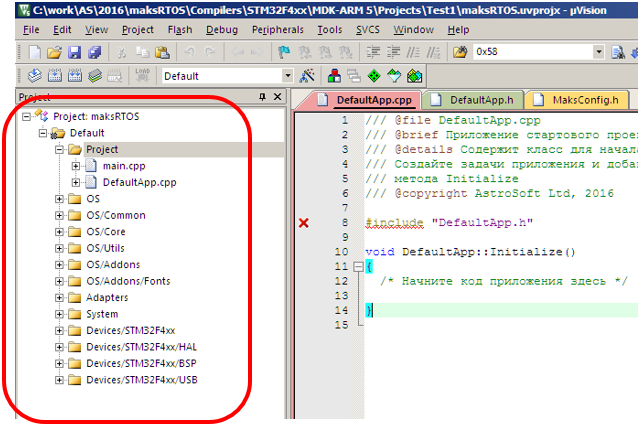Screen dimensions: 643x436
Task: Collapse the Default target node
Action: (43, 133)
